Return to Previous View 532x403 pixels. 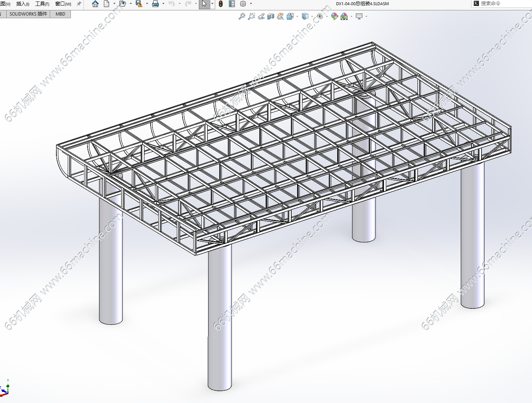pos(261,16)
